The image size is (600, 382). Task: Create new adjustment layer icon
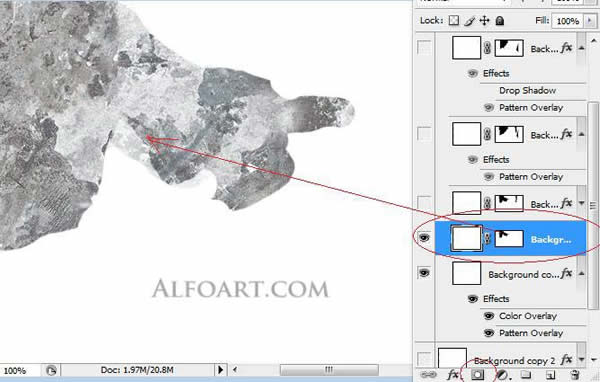(503, 375)
